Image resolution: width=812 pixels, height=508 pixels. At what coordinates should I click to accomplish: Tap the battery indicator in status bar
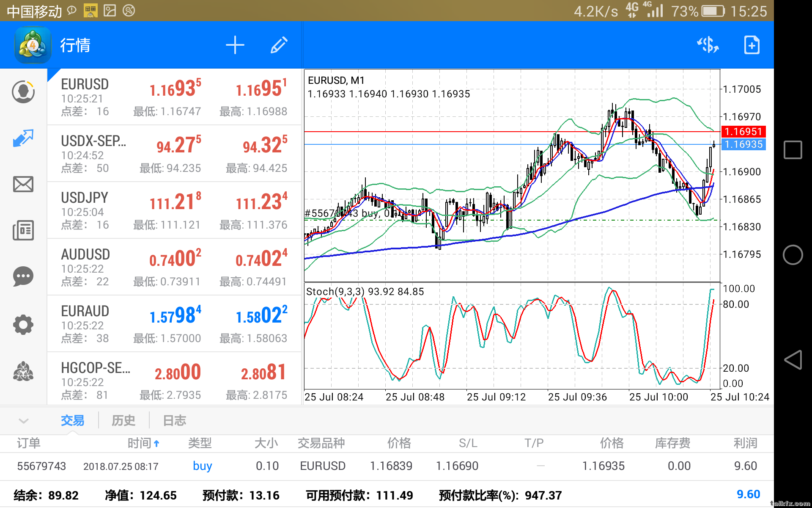coord(713,11)
